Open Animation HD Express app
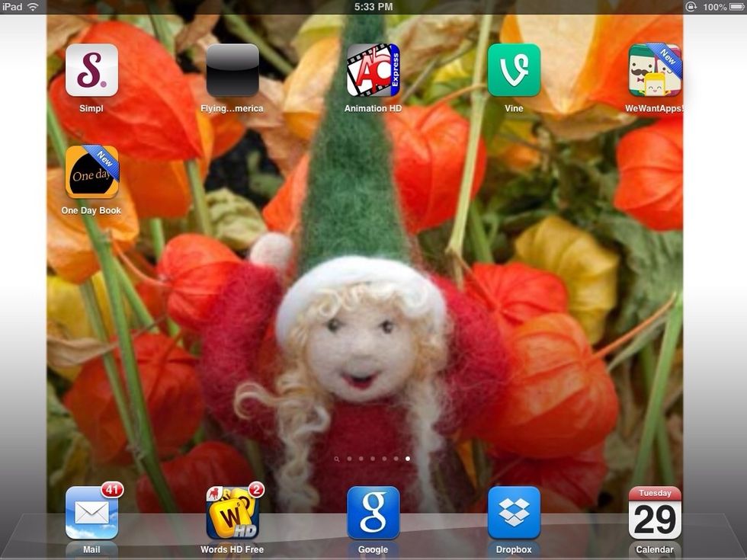747x560 pixels. coord(373,70)
